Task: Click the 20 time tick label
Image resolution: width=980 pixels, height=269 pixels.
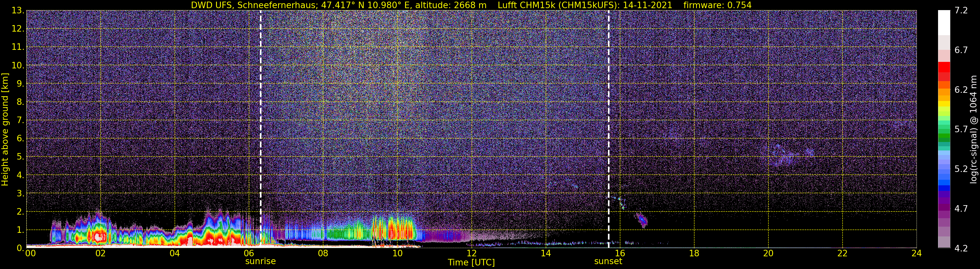Action: (x=768, y=253)
